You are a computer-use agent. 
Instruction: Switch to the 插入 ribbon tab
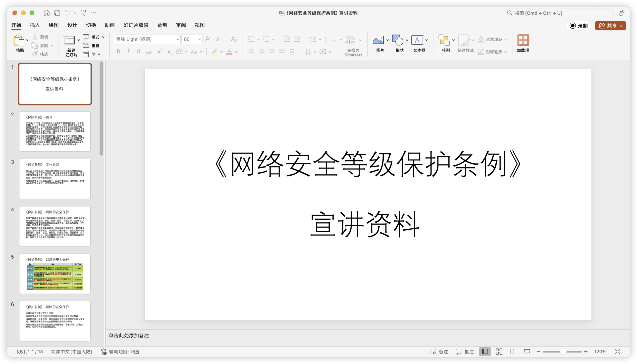click(x=34, y=25)
